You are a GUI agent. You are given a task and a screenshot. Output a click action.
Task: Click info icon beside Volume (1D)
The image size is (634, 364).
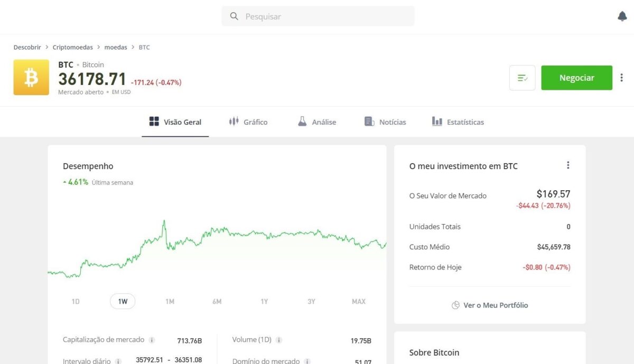pyautogui.click(x=279, y=340)
